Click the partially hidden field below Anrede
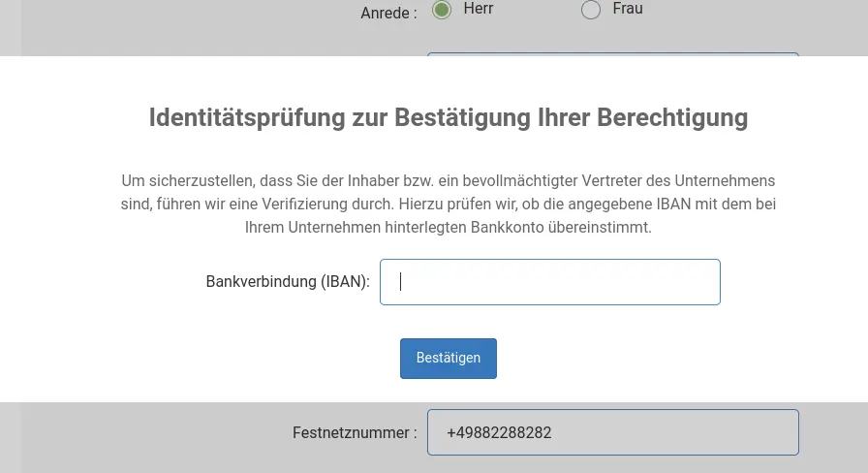 click(612, 54)
